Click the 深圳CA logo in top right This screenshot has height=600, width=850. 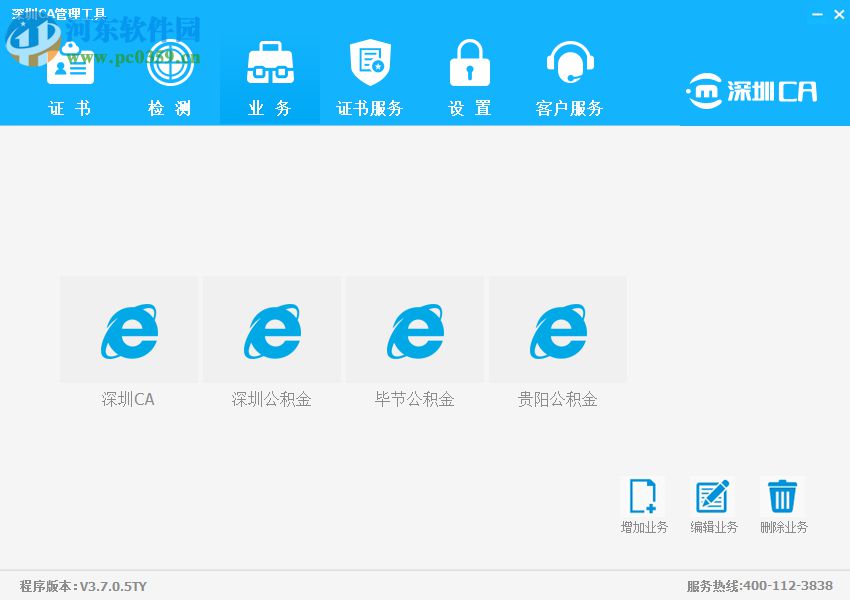[753, 89]
